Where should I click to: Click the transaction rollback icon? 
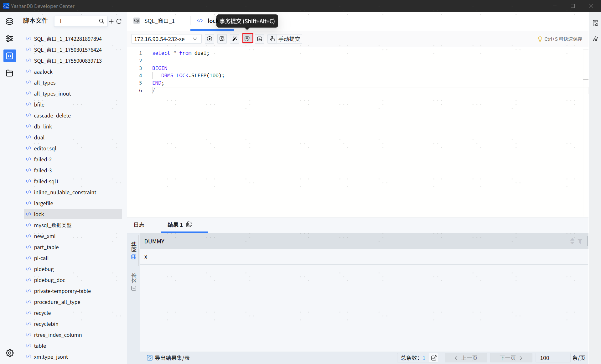coord(260,39)
